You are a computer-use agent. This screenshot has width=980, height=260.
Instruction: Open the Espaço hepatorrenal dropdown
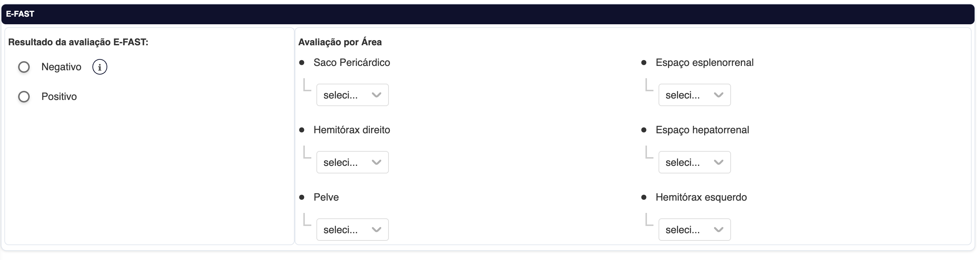pyautogui.click(x=694, y=162)
